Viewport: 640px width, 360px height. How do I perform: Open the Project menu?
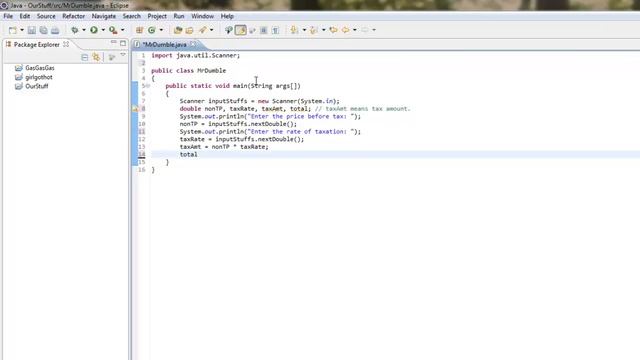(x=157, y=16)
